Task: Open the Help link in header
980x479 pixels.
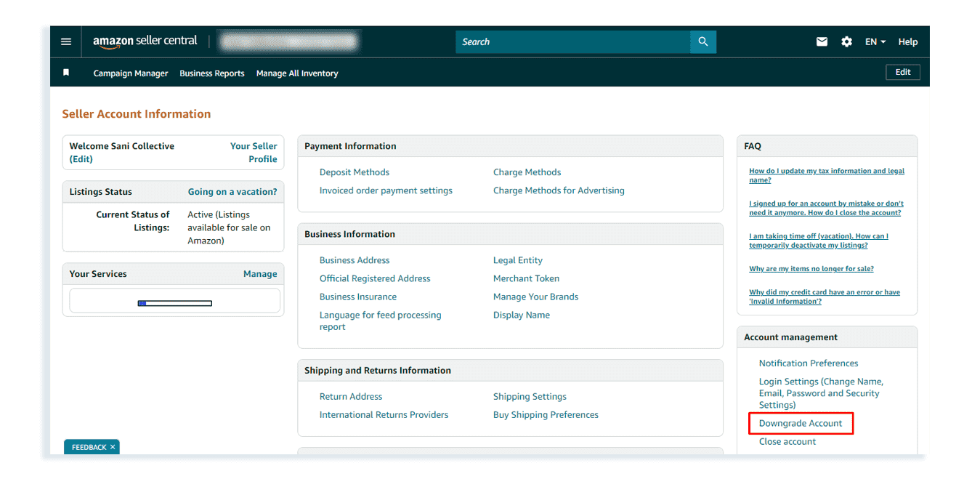Action: click(907, 41)
